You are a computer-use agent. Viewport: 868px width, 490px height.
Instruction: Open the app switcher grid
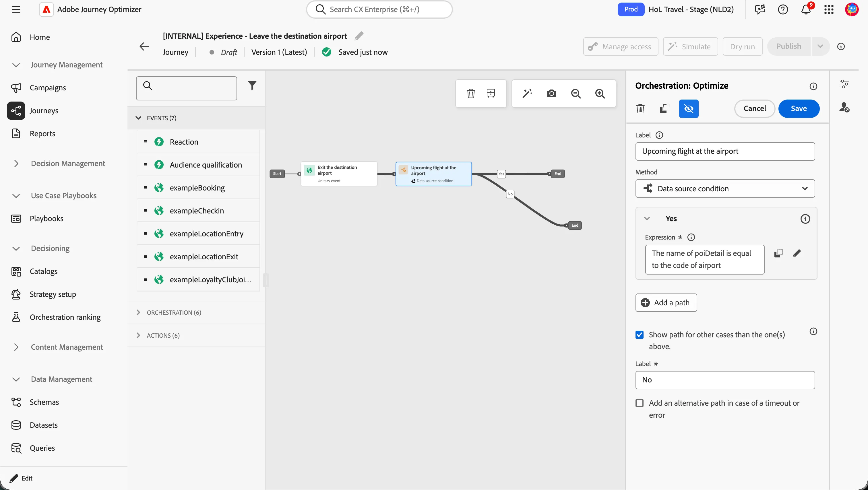(x=829, y=9)
